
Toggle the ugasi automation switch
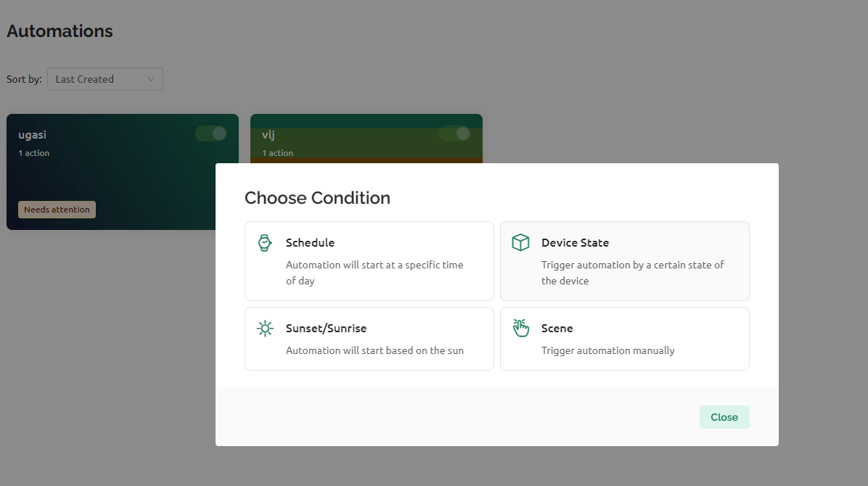pyautogui.click(x=211, y=133)
